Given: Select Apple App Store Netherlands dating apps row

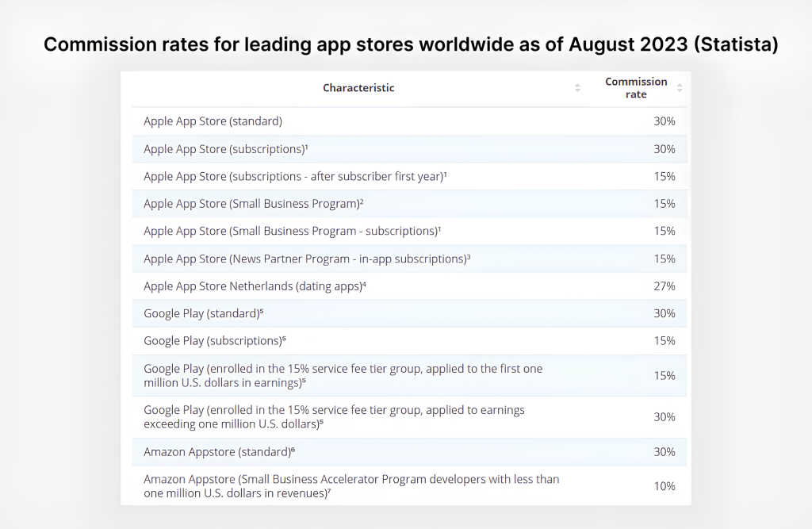Looking at the screenshot, I should [x=409, y=286].
